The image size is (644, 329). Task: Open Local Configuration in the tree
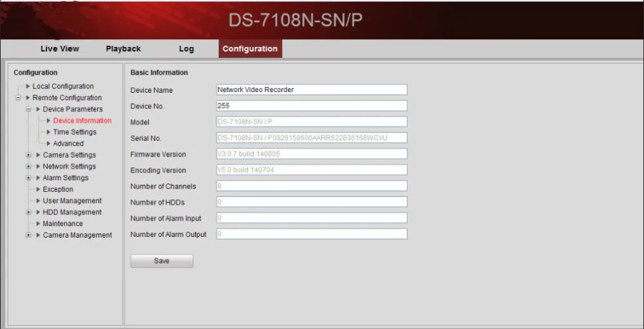coord(63,86)
